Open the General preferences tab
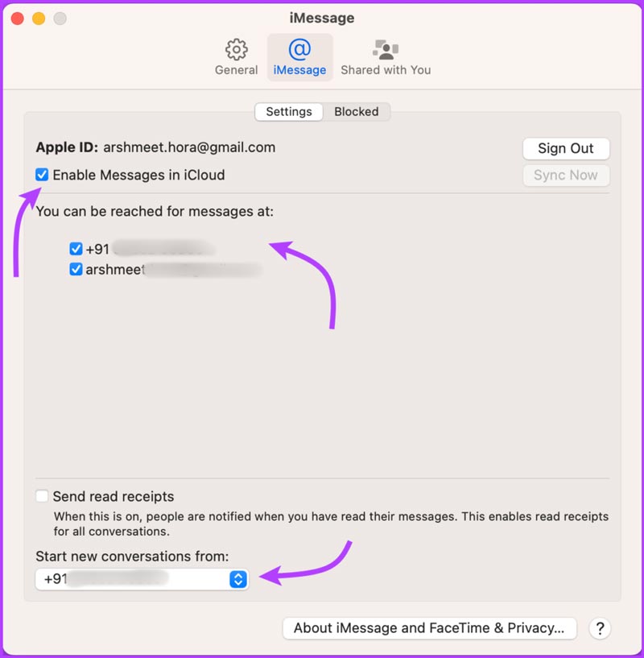644x658 pixels. tap(236, 57)
